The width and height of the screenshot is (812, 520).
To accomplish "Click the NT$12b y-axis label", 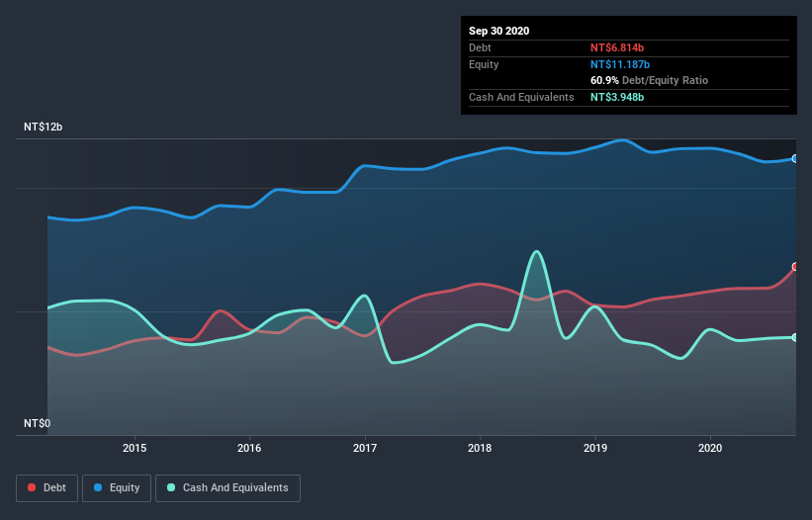I will pos(43,127).
